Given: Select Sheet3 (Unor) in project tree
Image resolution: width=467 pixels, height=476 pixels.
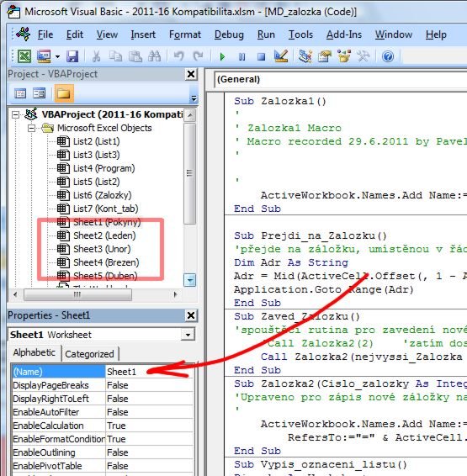Looking at the screenshot, I should 102,249.
